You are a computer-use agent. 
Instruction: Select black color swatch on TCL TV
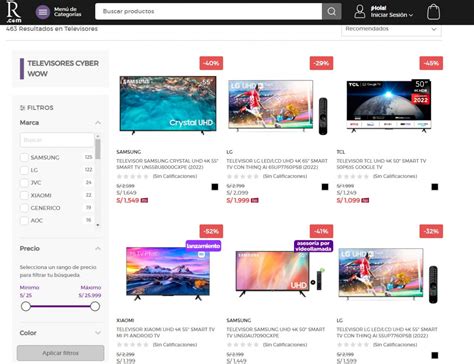(435, 187)
